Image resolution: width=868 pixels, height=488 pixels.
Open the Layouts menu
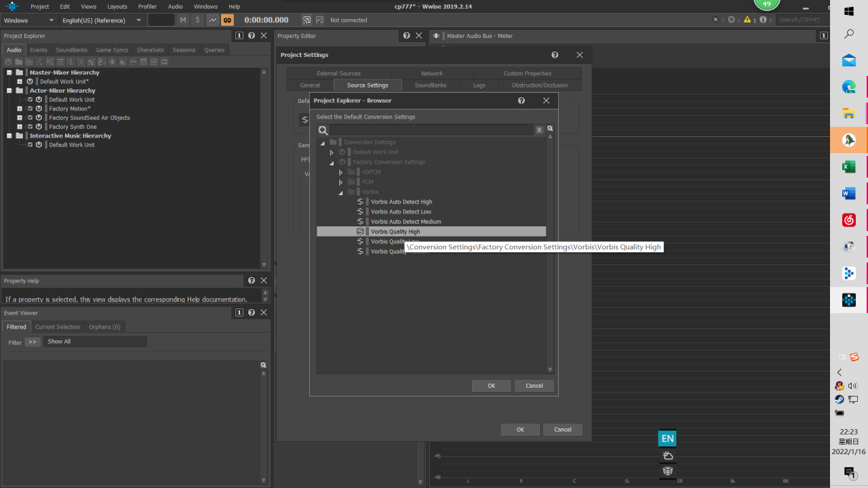click(117, 6)
